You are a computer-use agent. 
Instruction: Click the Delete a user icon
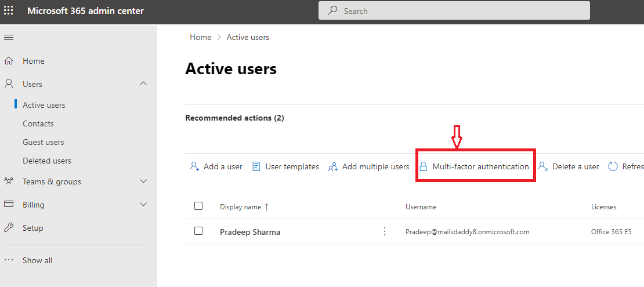click(543, 166)
